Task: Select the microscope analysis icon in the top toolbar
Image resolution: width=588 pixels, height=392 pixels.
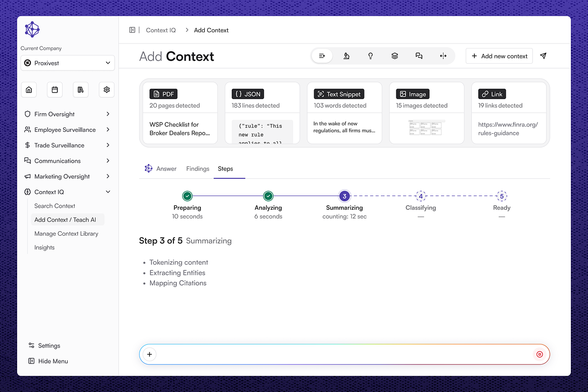Action: (x=346, y=56)
